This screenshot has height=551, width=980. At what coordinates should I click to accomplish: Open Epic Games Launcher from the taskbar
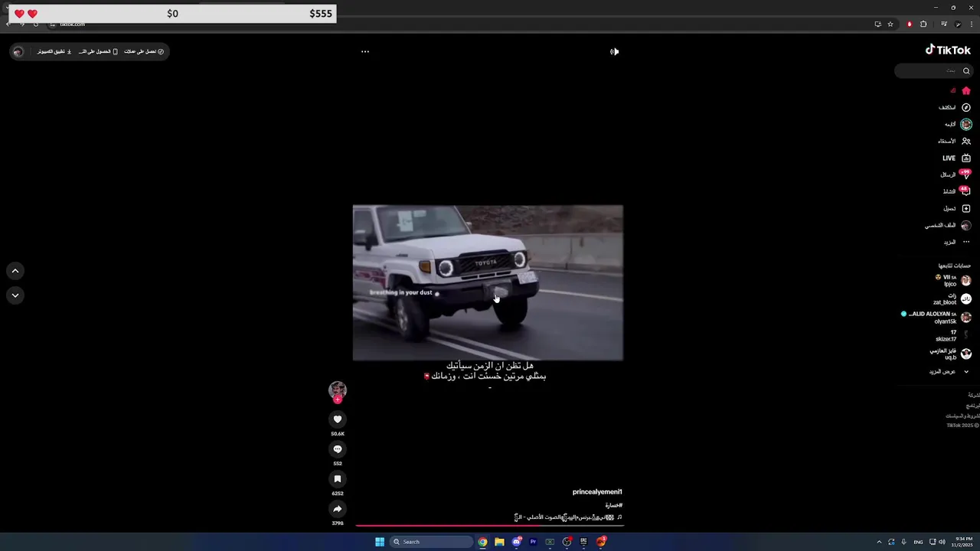click(x=583, y=542)
